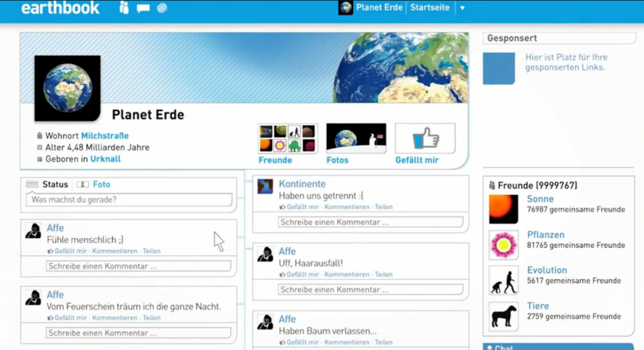Select the Status tab
This screenshot has width=644, height=350.
click(x=55, y=184)
